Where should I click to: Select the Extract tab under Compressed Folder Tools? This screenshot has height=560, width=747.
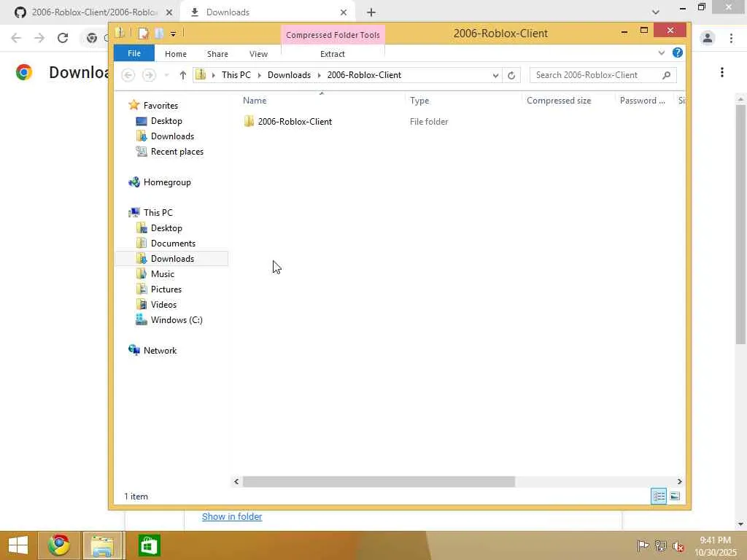[332, 54]
